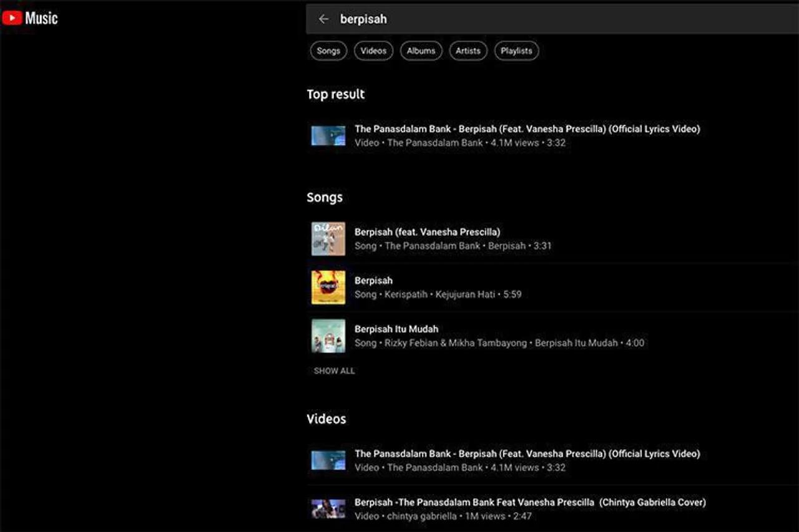Viewport: 799px width, 532px height.
Task: Open 'chintya gabriella' channel link
Action: [x=422, y=516]
